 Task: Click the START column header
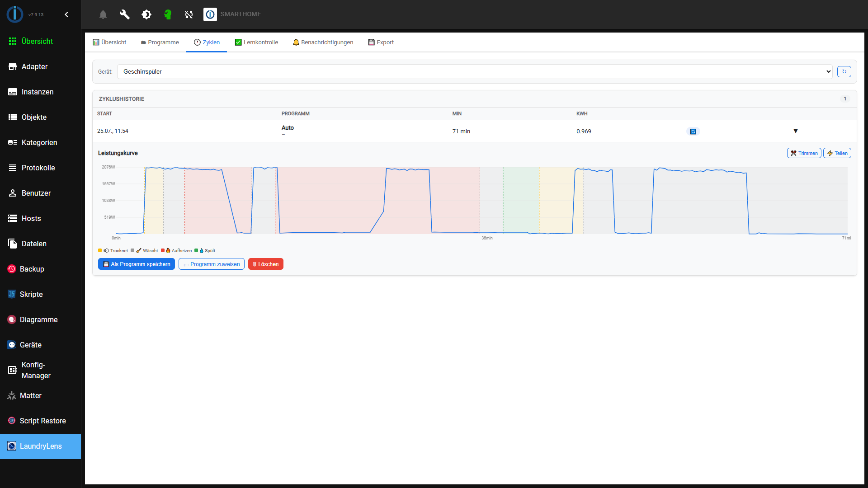coord(104,113)
